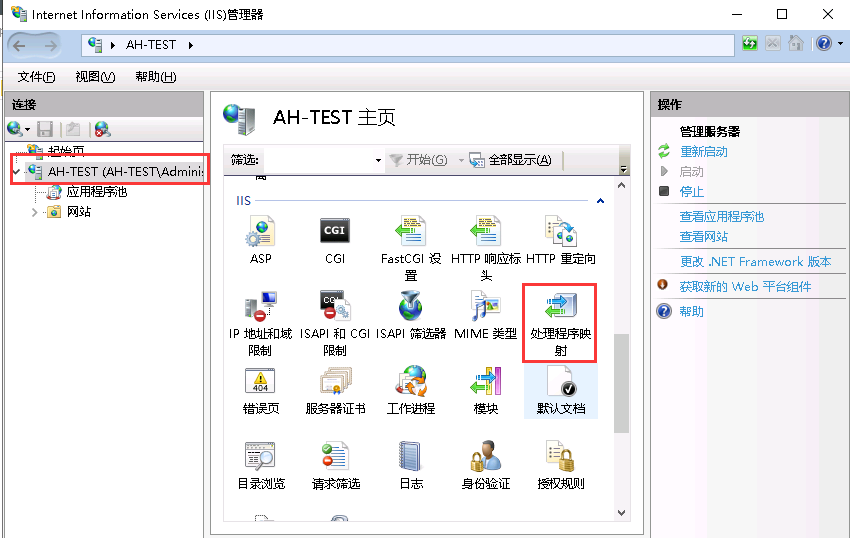Viewport: 850px width, 538px height.
Task: Open the 视图(V) menu
Action: coord(95,77)
